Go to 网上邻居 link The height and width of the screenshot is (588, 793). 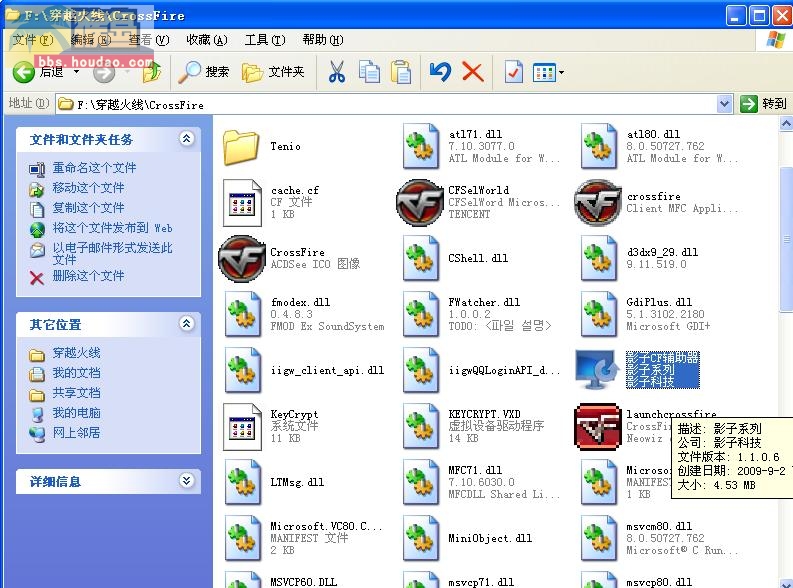tap(76, 433)
